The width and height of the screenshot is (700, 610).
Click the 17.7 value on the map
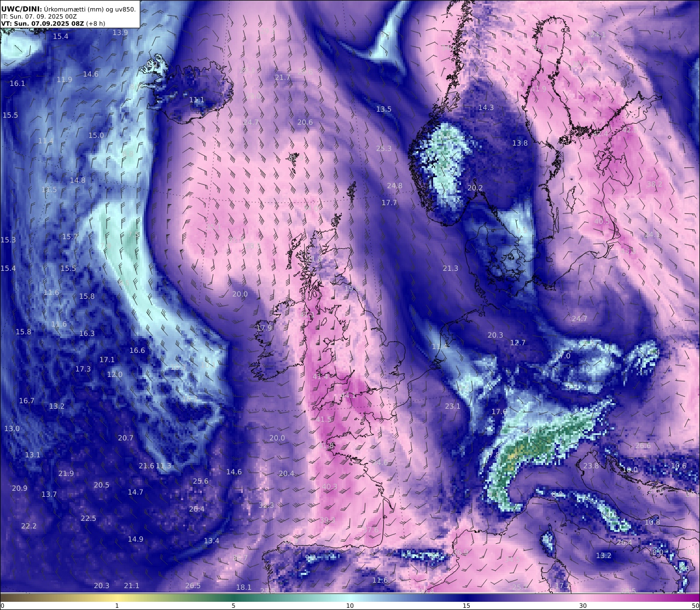coord(389,202)
